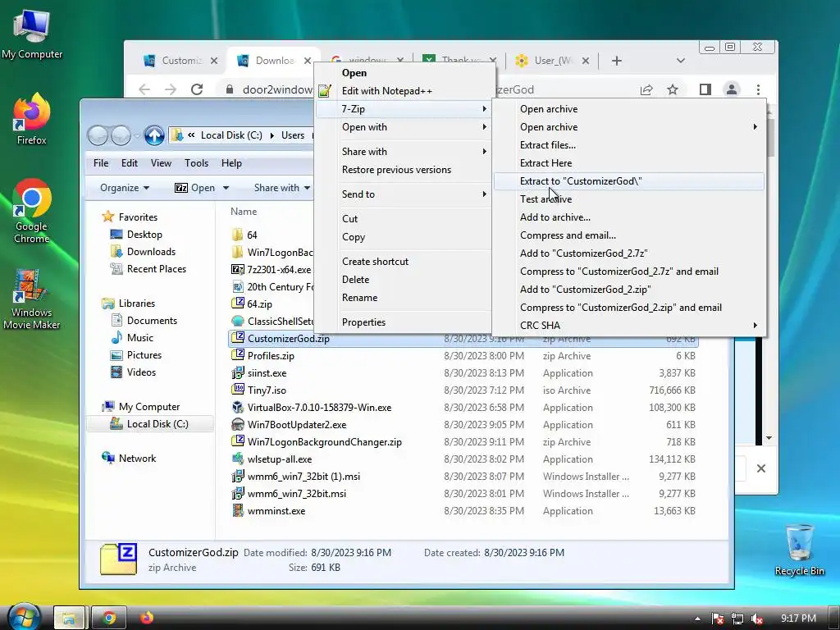Select the 64 folder in the list
The height and width of the screenshot is (630, 840).
pyautogui.click(x=253, y=235)
